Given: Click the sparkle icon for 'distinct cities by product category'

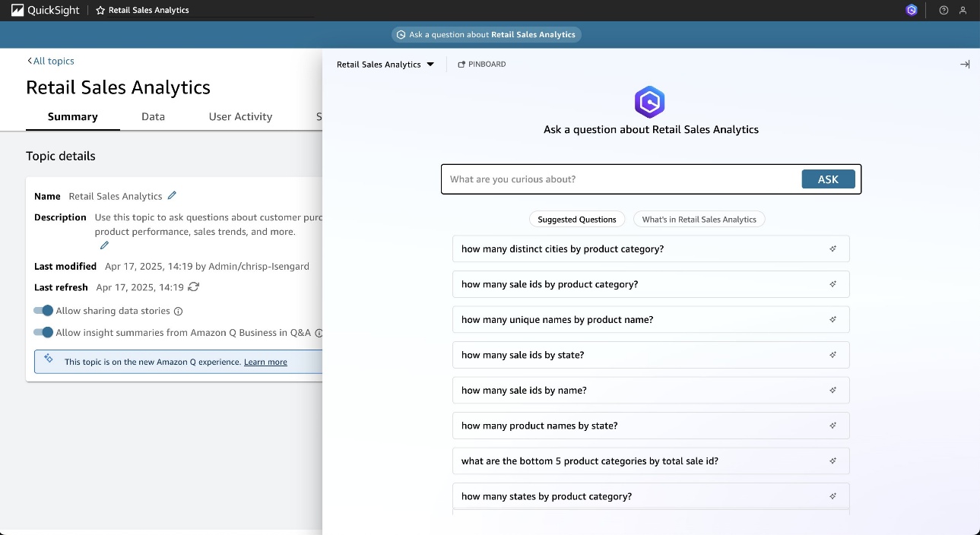Looking at the screenshot, I should (x=833, y=249).
